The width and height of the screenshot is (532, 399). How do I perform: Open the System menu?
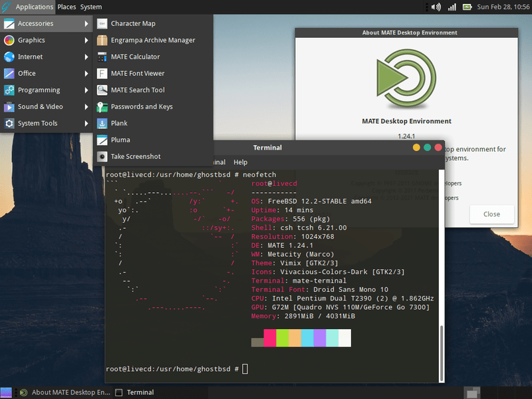pyautogui.click(x=91, y=7)
